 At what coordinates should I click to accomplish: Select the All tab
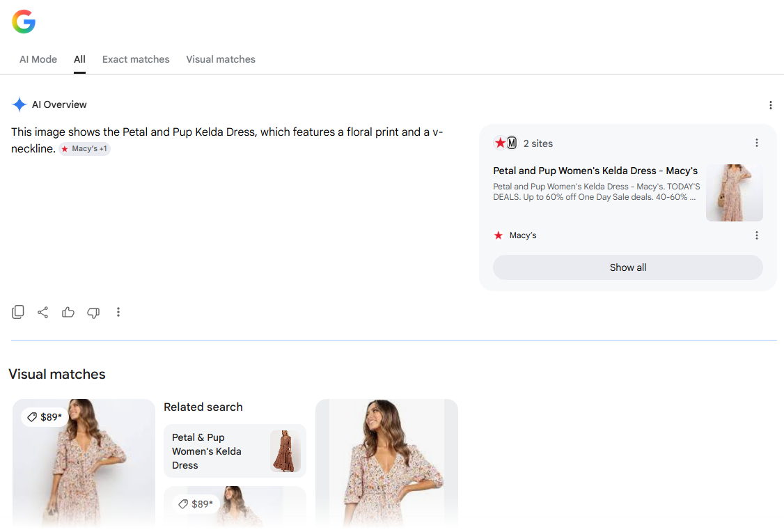[79, 59]
